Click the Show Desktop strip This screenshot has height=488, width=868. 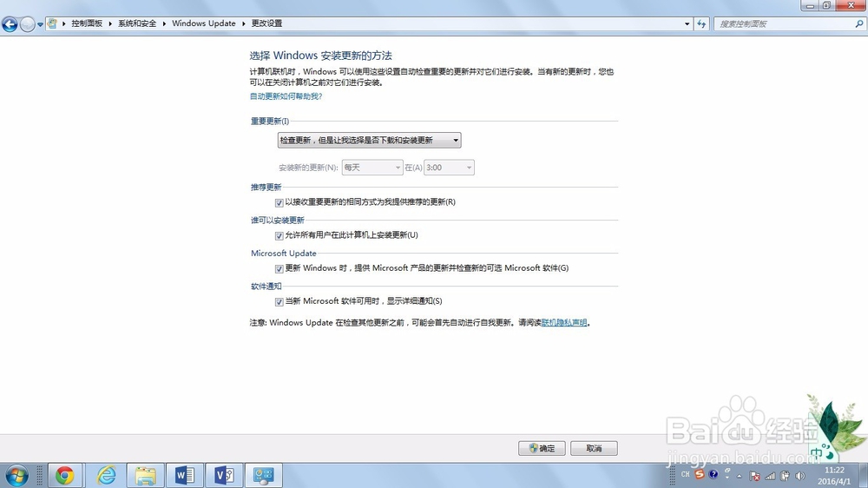tap(864, 475)
